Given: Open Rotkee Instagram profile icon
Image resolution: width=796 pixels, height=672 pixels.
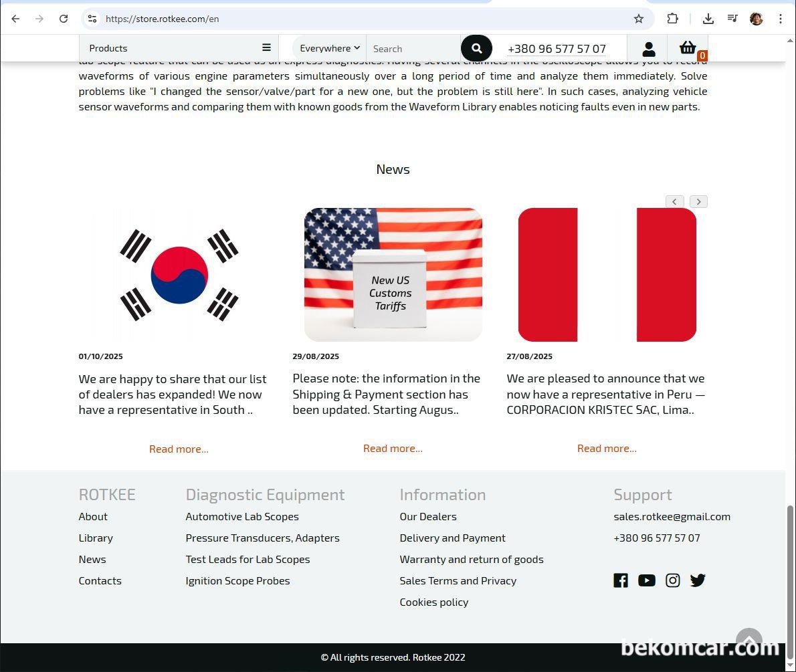Looking at the screenshot, I should [672, 580].
